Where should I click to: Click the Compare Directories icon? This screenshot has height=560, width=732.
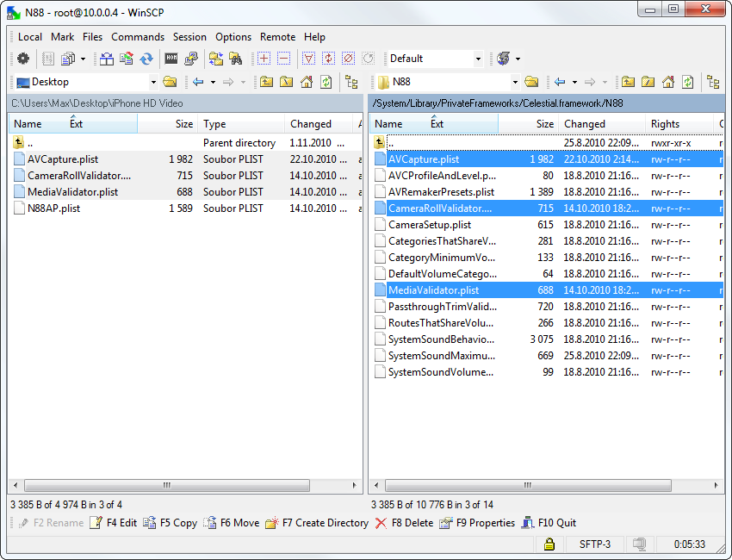pos(107,59)
